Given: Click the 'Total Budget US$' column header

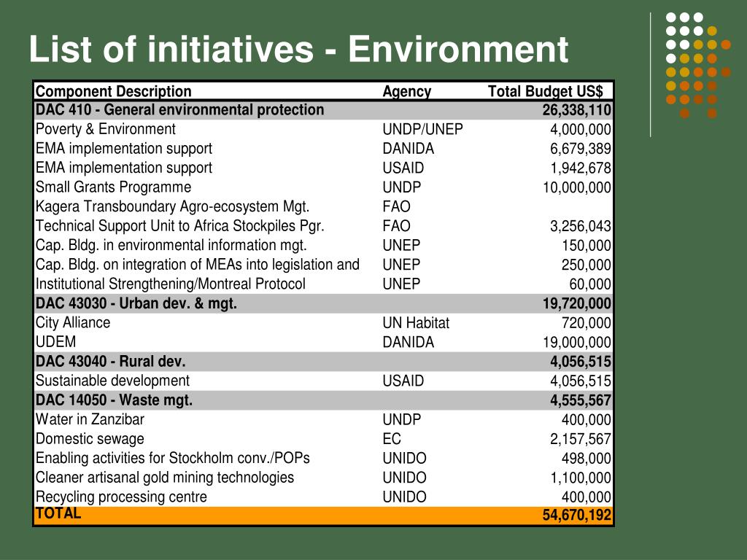Looking at the screenshot, I should [546, 91].
